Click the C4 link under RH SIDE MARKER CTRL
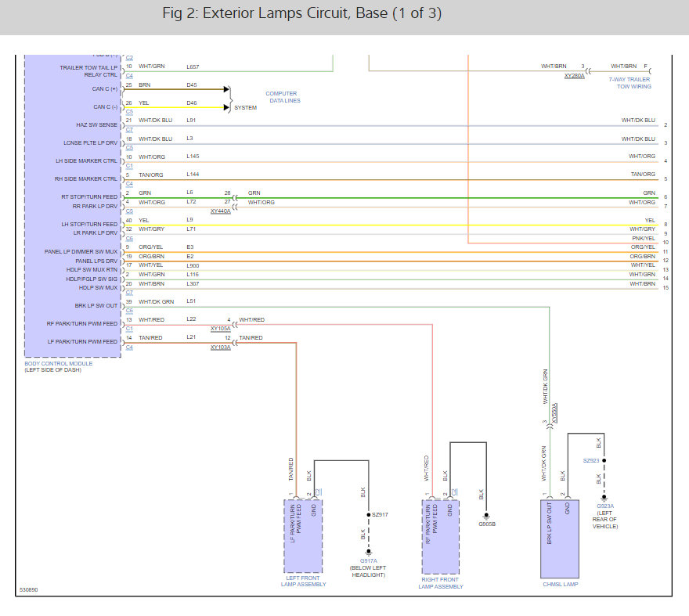This screenshot has height=616, width=689. [x=129, y=184]
